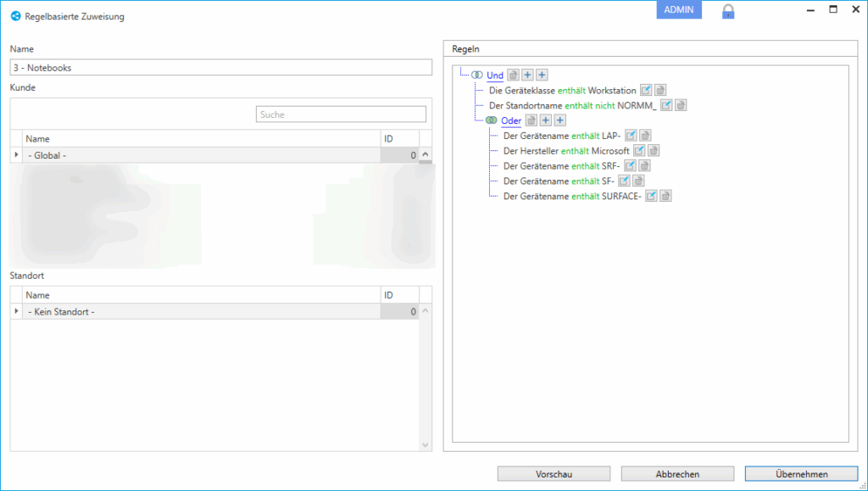Click the blue padlock icon
Image resolution: width=868 pixels, height=491 pixels.
pos(728,11)
